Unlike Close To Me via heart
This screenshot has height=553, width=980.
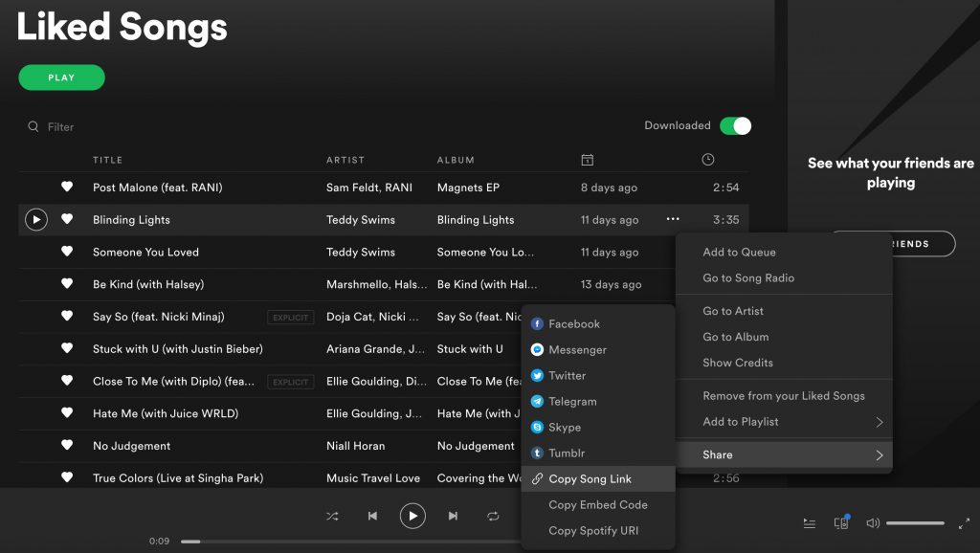(x=67, y=380)
